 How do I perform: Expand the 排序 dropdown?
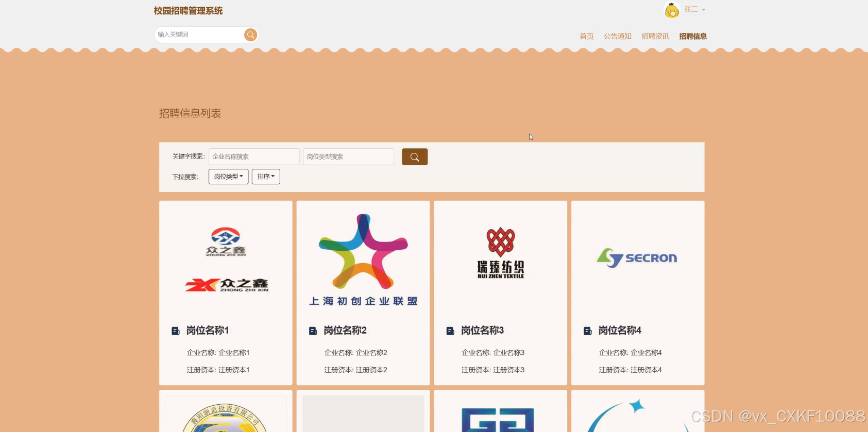266,177
